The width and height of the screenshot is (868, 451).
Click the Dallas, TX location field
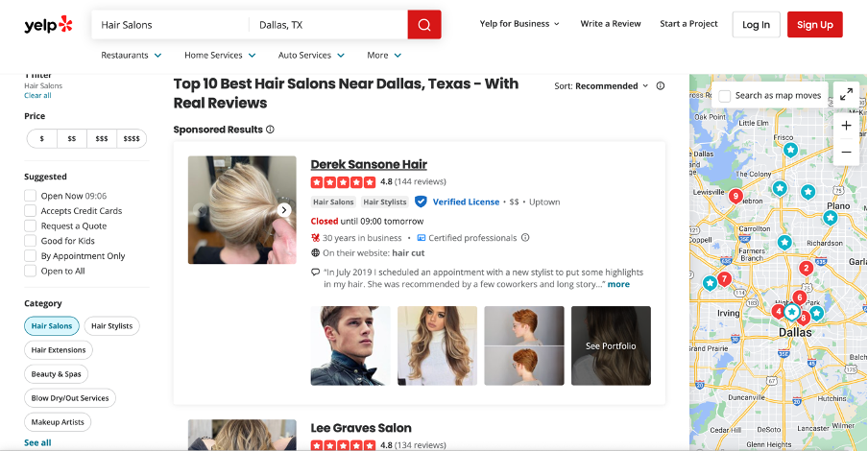328,24
